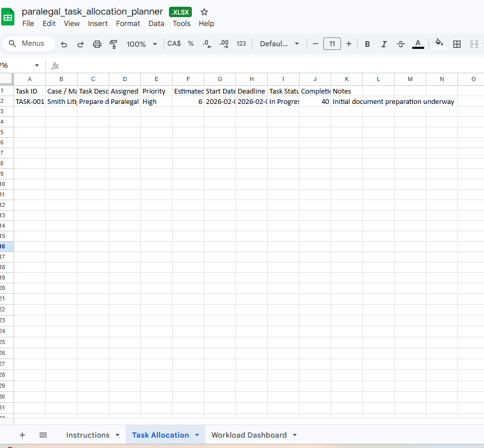Select the Paint format tool
Viewport: 484px width, 448px height.
[113, 44]
